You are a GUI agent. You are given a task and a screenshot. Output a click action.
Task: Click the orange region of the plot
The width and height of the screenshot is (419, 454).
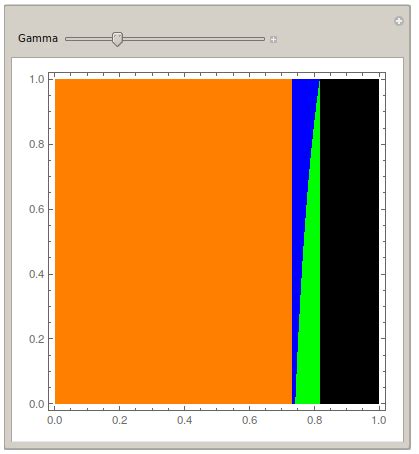tap(173, 241)
